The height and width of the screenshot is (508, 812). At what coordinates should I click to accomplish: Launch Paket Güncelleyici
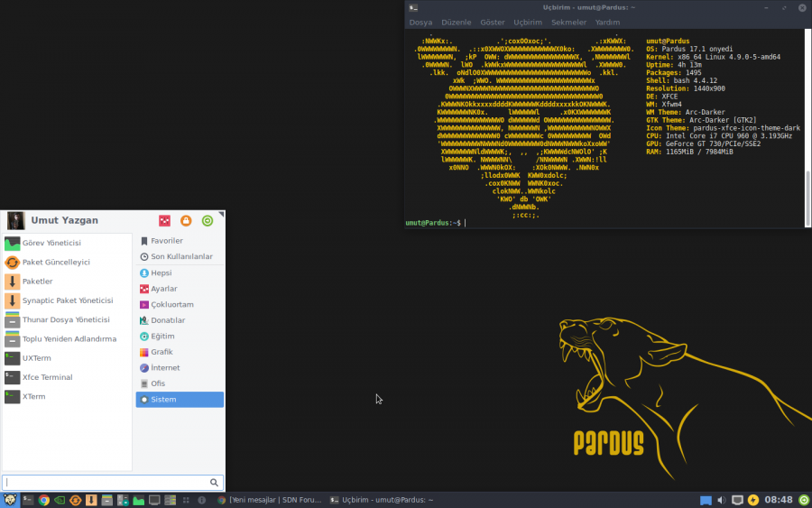pos(56,263)
